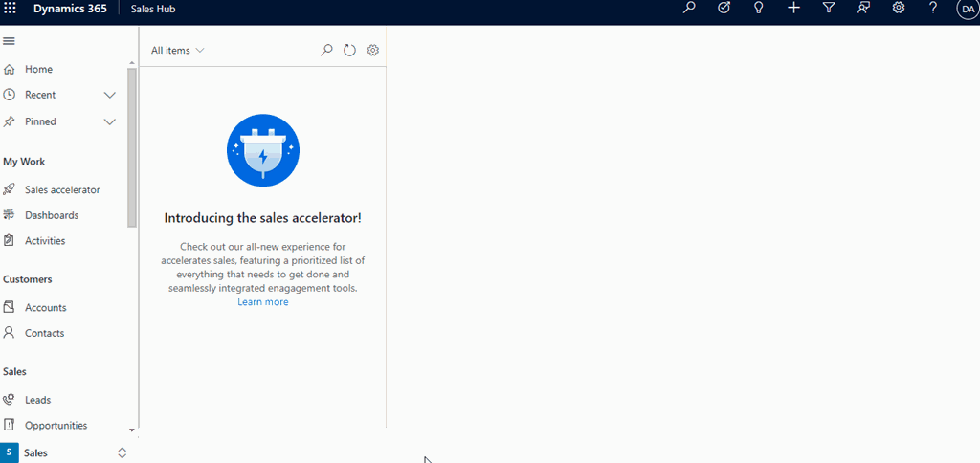Open the All items filter dropdown

178,51
